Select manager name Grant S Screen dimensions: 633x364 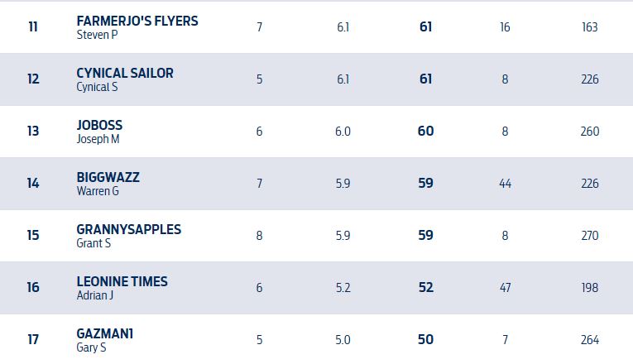pyautogui.click(x=94, y=243)
